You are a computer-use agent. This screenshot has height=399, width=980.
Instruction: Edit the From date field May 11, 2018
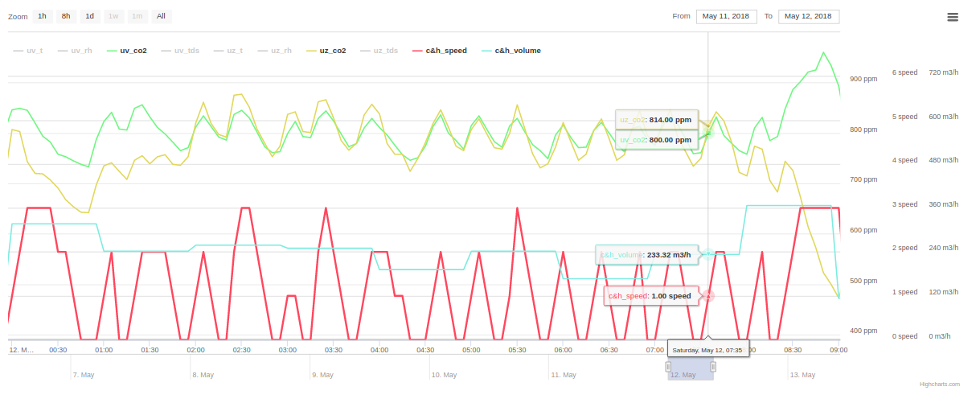point(726,16)
